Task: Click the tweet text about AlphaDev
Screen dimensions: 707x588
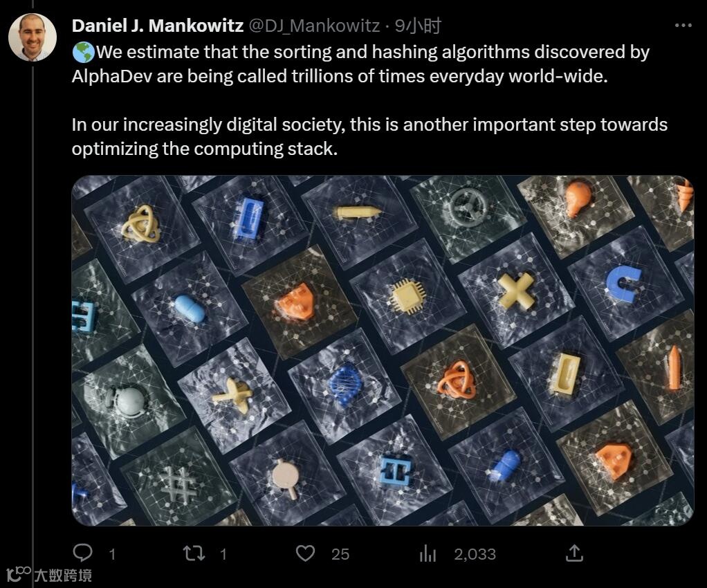Action: tap(369, 100)
